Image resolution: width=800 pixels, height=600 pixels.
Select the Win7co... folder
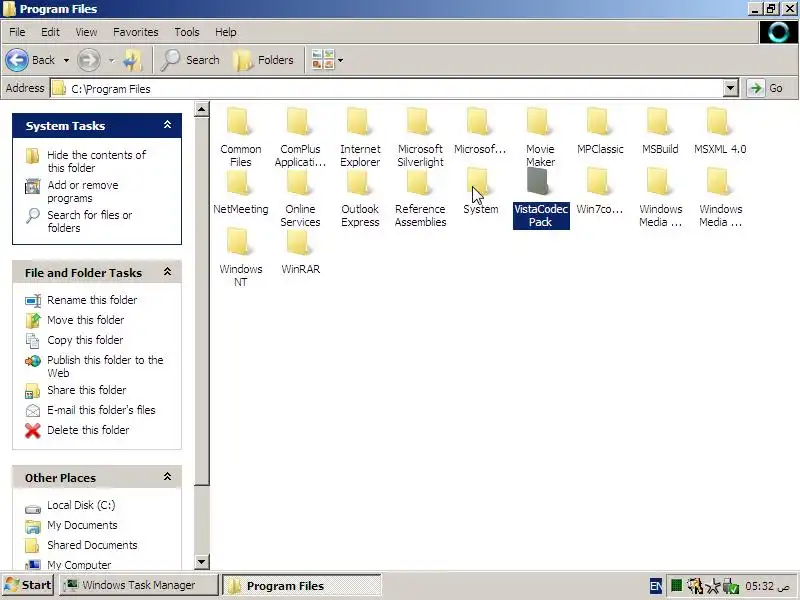pos(600,192)
